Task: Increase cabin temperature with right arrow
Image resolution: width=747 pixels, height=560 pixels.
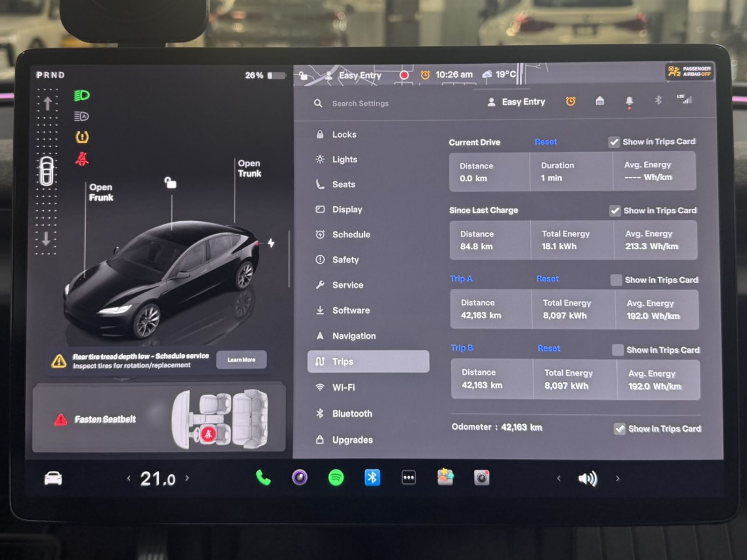Action: point(187,478)
